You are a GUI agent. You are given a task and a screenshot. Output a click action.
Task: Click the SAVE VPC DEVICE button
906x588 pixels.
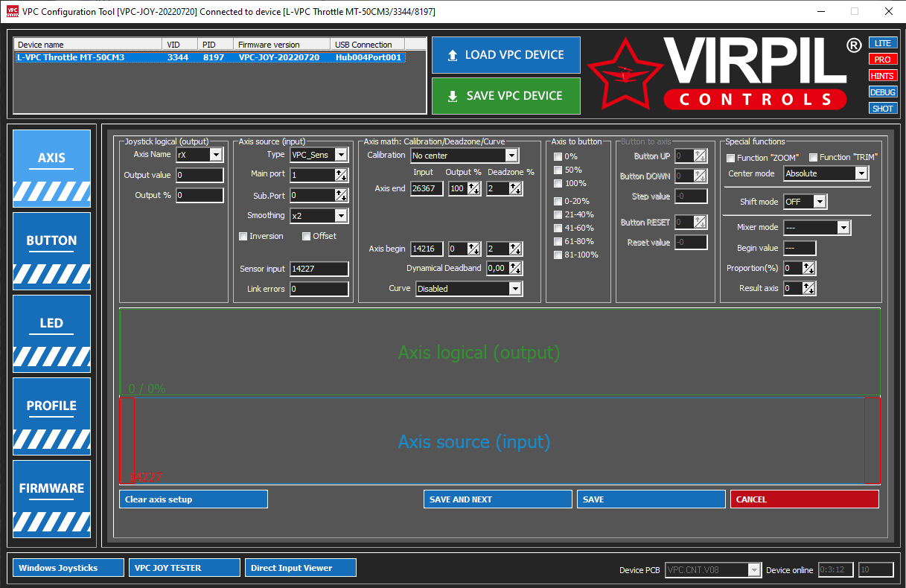pos(506,96)
